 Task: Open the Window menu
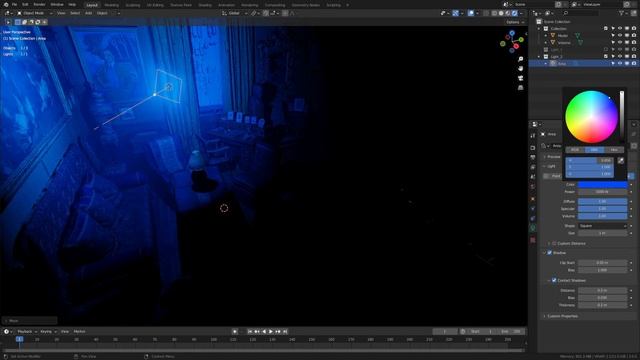[57, 4]
